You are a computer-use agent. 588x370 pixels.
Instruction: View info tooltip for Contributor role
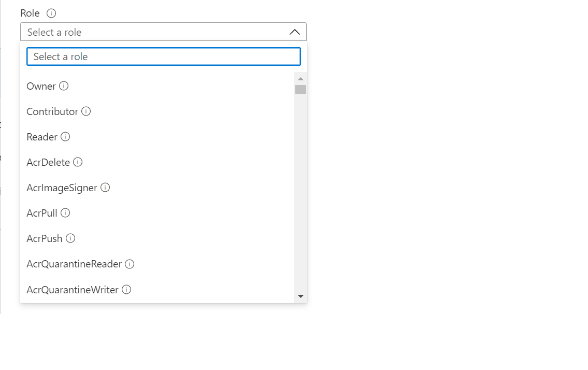coord(87,111)
